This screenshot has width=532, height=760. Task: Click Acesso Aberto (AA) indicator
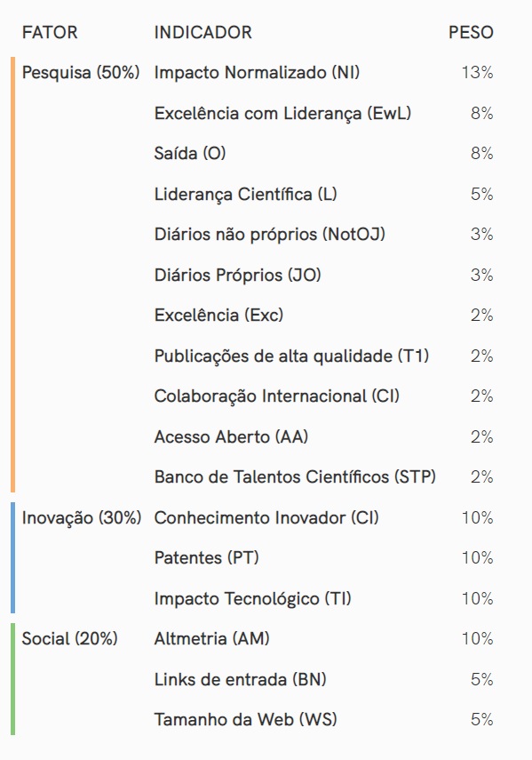pyautogui.click(x=231, y=437)
